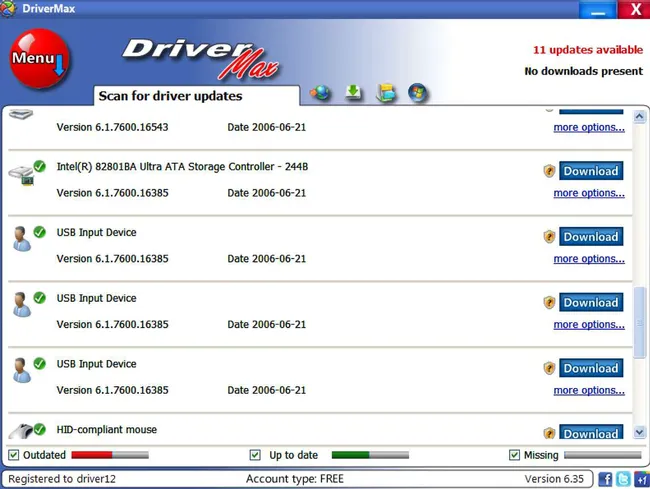Viewport: 650px width, 489px height.
Task: Toggle the Missing filter checkbox
Action: (514, 455)
